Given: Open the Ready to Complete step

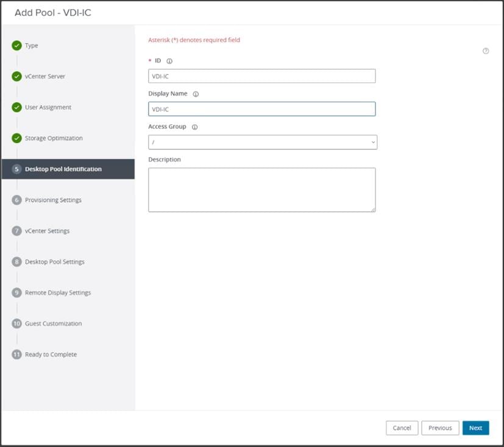Looking at the screenshot, I should 51,354.
